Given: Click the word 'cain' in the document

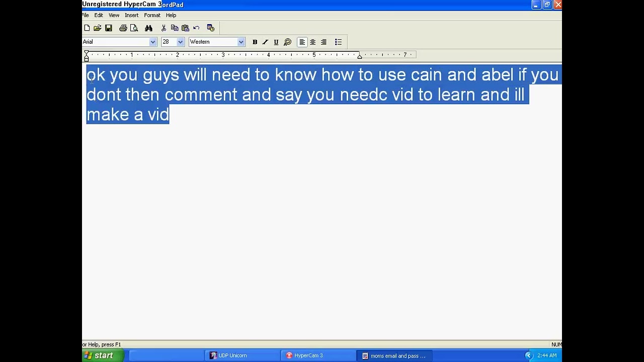Looking at the screenshot, I should coord(426,75).
